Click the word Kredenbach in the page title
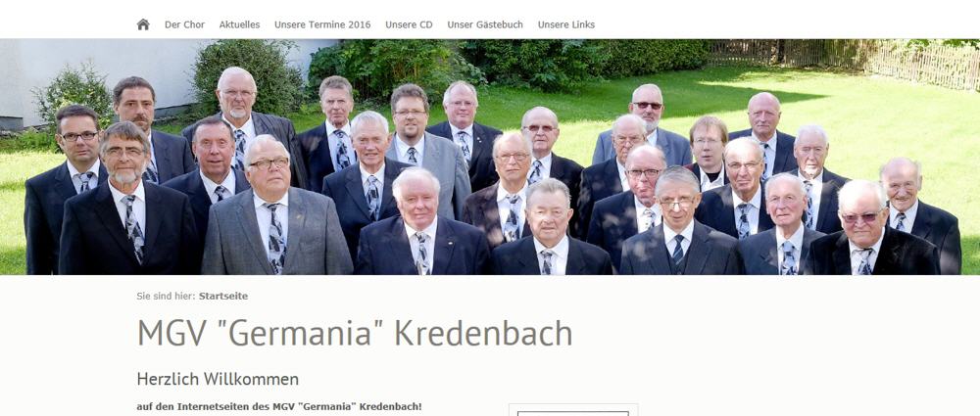980x416 pixels. (x=483, y=334)
